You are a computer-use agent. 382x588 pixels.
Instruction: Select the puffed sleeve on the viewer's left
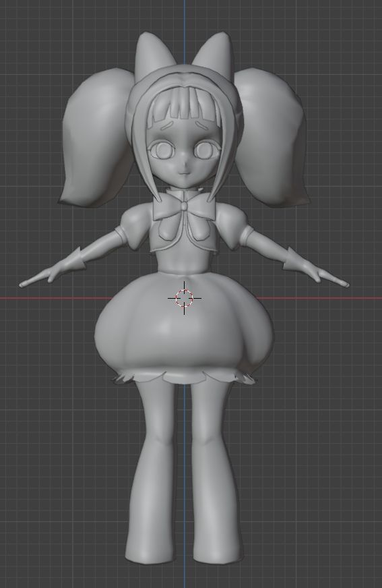pyautogui.click(x=133, y=228)
